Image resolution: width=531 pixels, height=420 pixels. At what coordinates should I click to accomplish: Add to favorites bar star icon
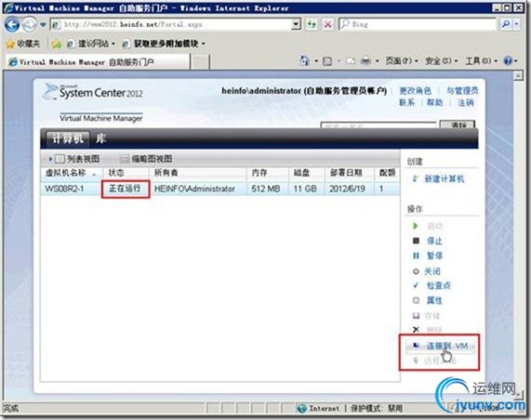click(57, 44)
